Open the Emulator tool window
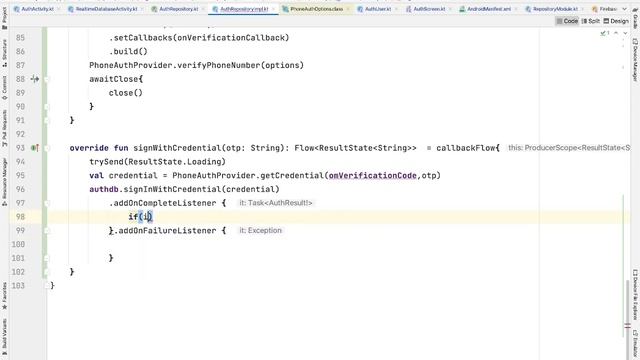 [x=636, y=345]
